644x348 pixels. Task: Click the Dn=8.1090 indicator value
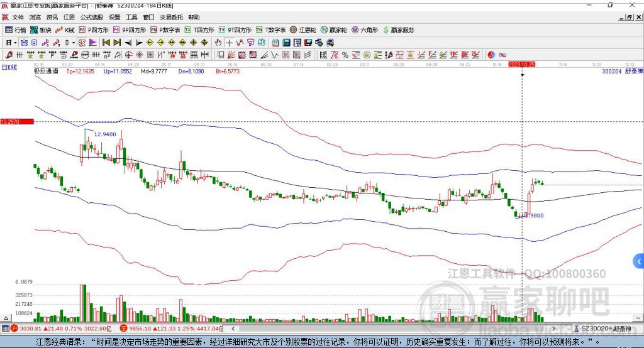click(x=191, y=72)
